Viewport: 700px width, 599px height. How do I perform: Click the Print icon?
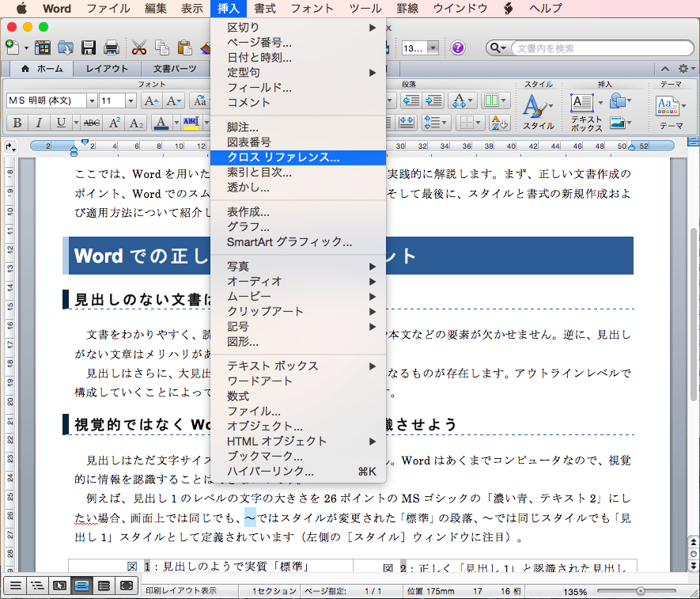point(112,47)
